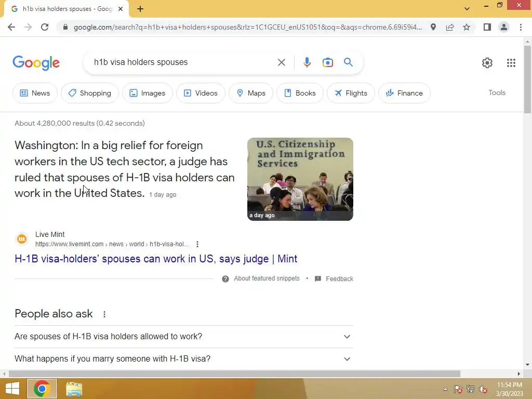
Task: Switch to Finance results
Action: coord(404,93)
